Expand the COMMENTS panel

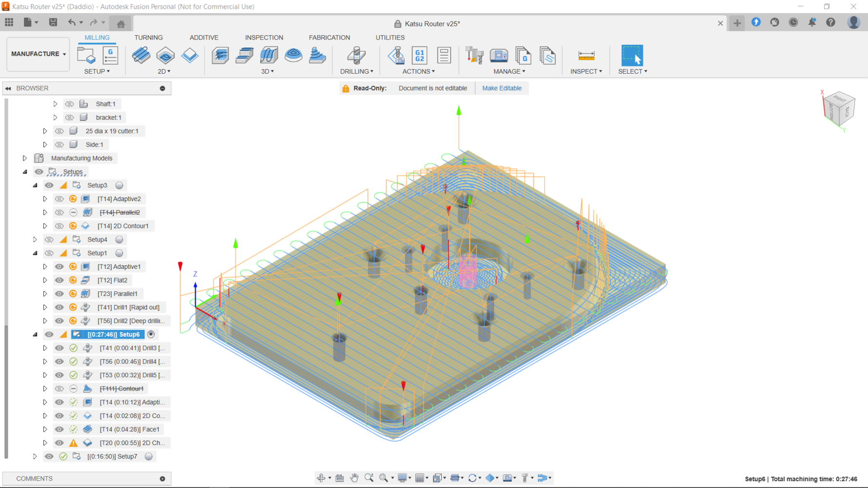[162, 479]
